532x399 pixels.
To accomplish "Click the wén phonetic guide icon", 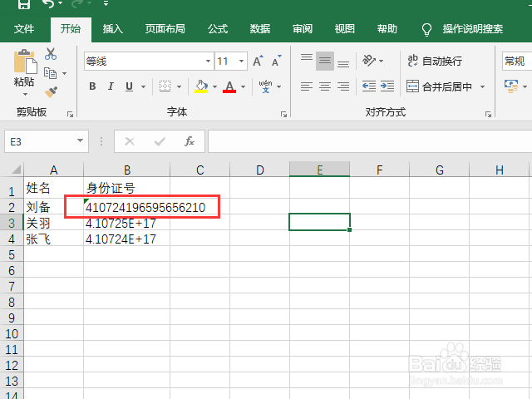I will (265, 86).
